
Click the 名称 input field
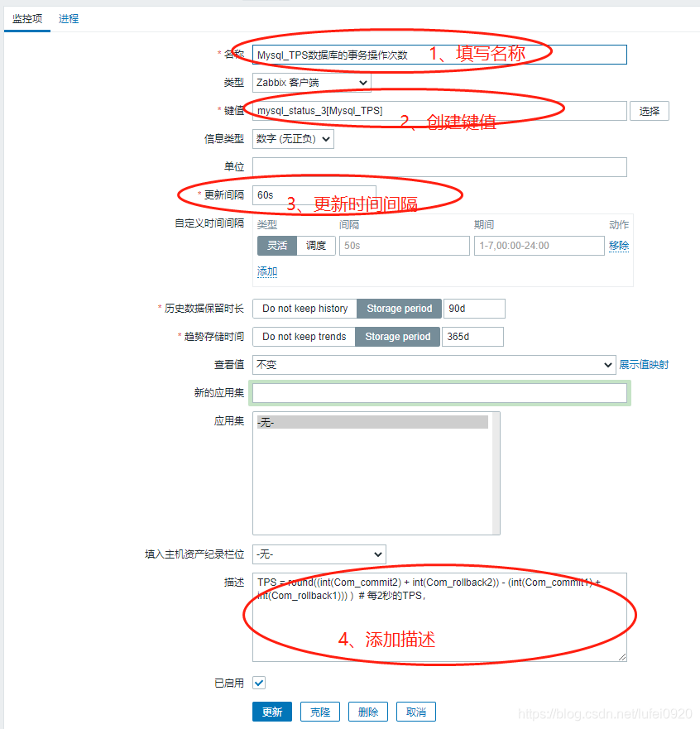tap(439, 55)
